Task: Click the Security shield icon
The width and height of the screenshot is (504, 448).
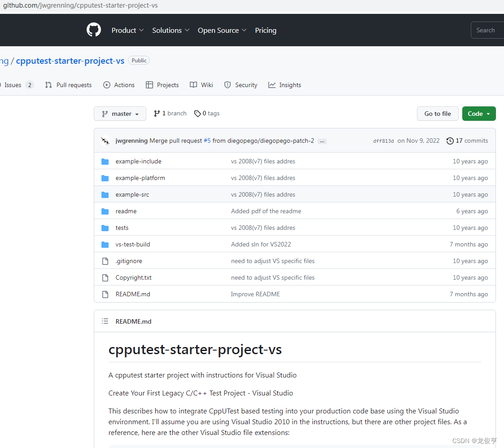Action: click(228, 85)
